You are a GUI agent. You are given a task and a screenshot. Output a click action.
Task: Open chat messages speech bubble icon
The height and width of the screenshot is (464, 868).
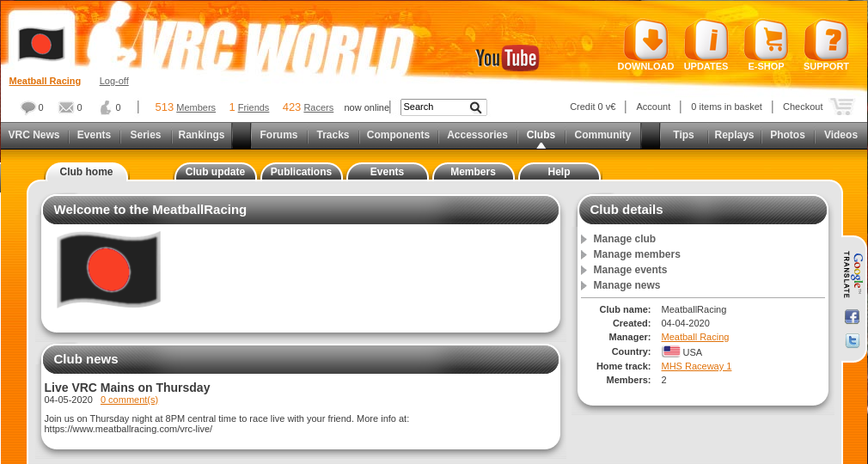pyautogui.click(x=28, y=107)
